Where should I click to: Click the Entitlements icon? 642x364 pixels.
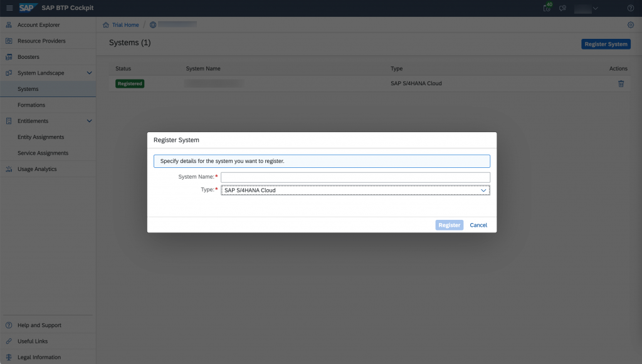pos(9,121)
